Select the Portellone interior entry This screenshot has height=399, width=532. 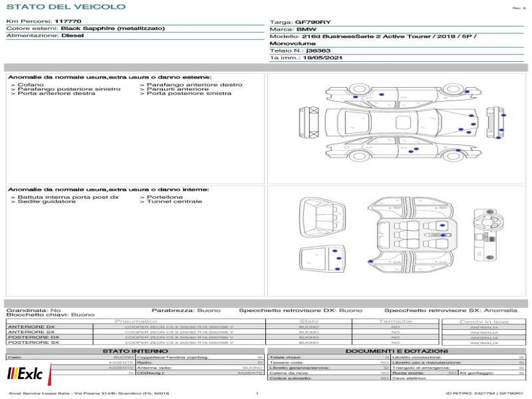161,197
